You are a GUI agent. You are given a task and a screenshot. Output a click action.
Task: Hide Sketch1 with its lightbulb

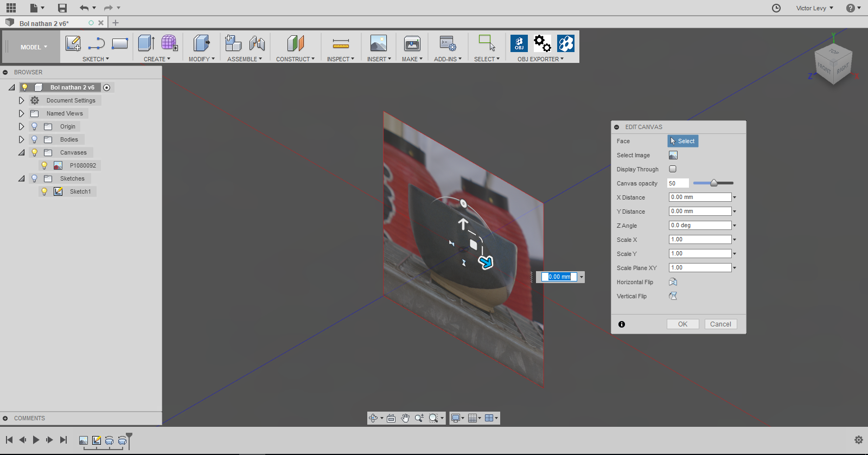point(44,191)
